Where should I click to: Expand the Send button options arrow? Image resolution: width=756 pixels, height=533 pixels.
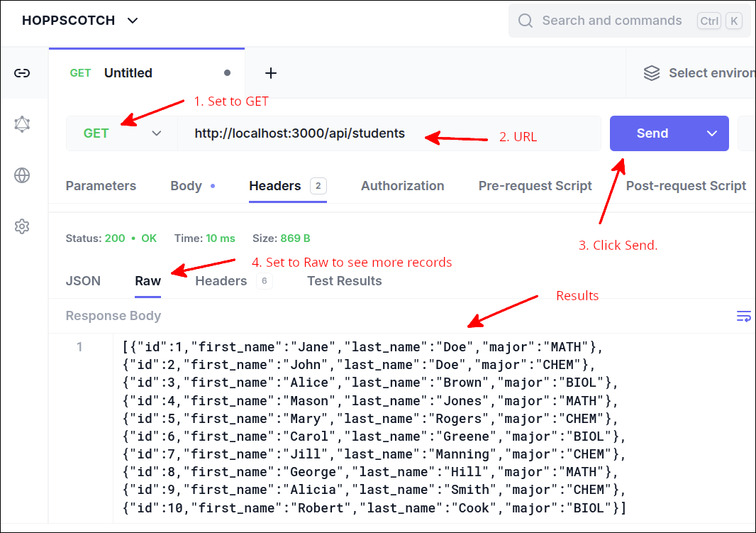712,133
